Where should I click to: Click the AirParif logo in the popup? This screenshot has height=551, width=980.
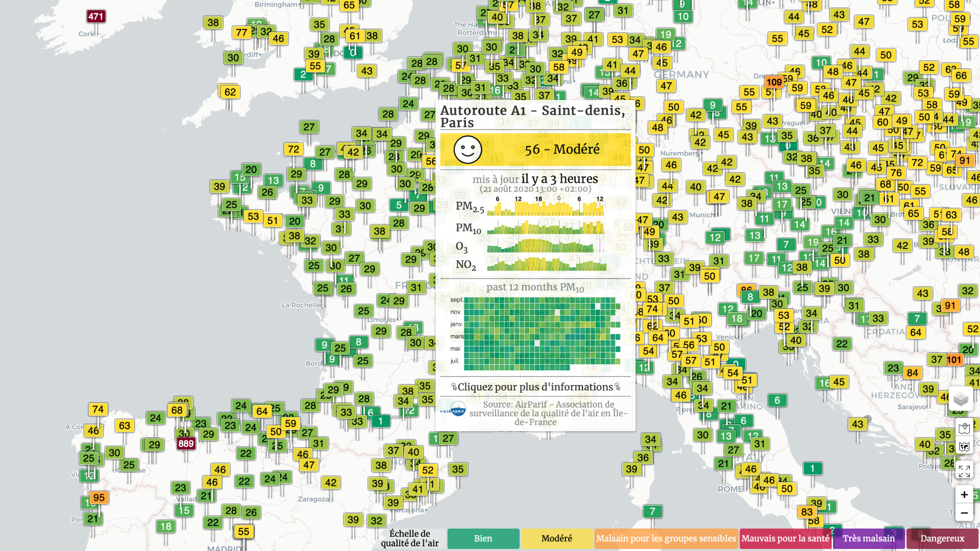(x=453, y=410)
